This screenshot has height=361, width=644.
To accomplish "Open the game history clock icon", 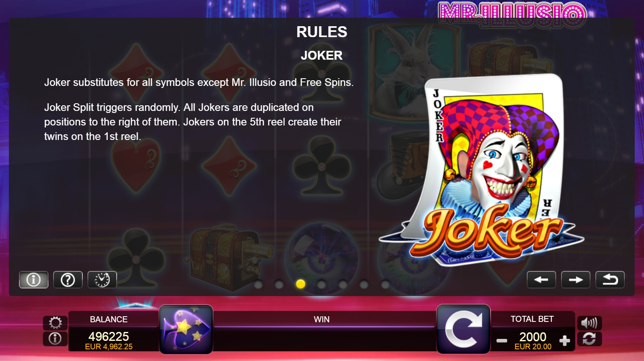I will (102, 280).
